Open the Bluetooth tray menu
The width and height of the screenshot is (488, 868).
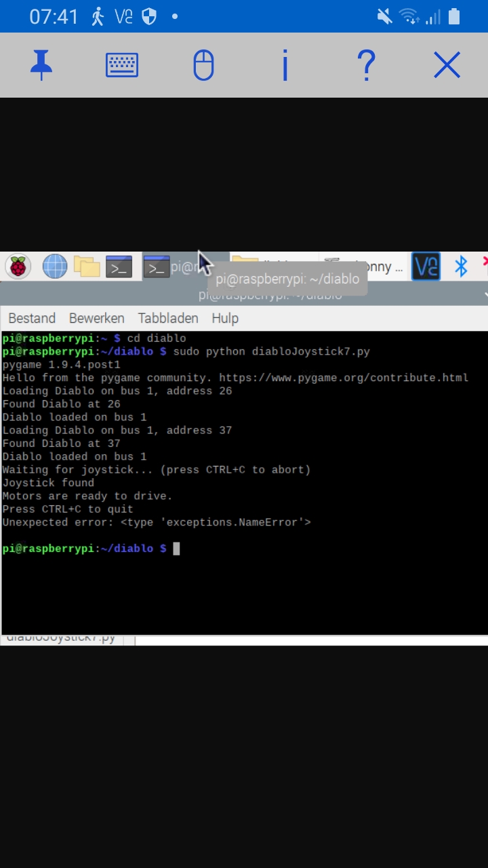pyautogui.click(x=461, y=267)
